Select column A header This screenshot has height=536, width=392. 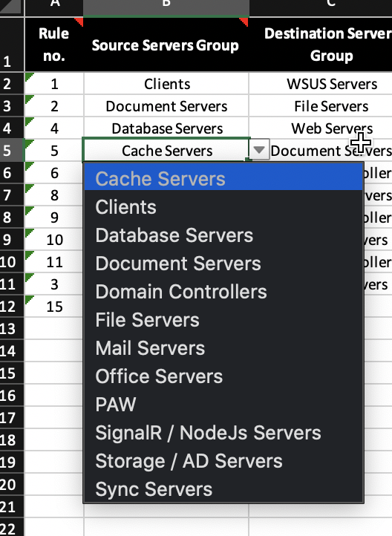54,7
